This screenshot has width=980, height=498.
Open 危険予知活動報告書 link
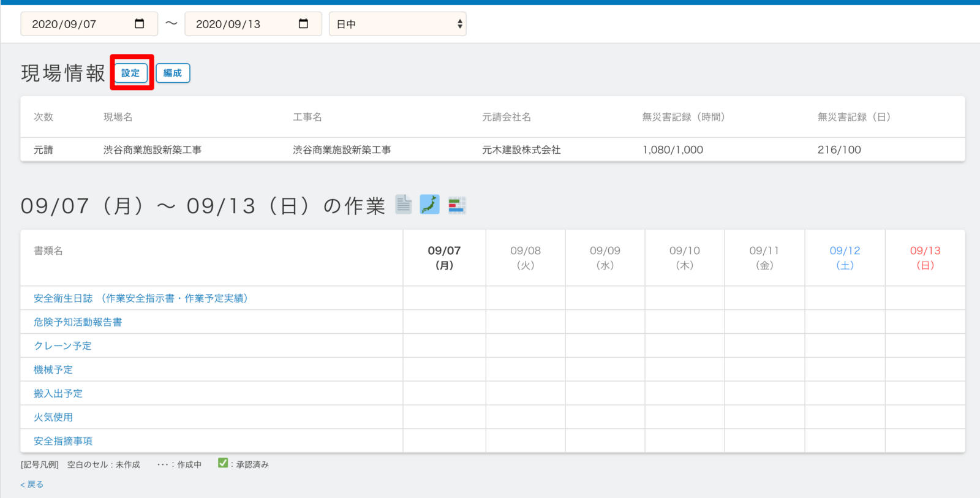[78, 322]
